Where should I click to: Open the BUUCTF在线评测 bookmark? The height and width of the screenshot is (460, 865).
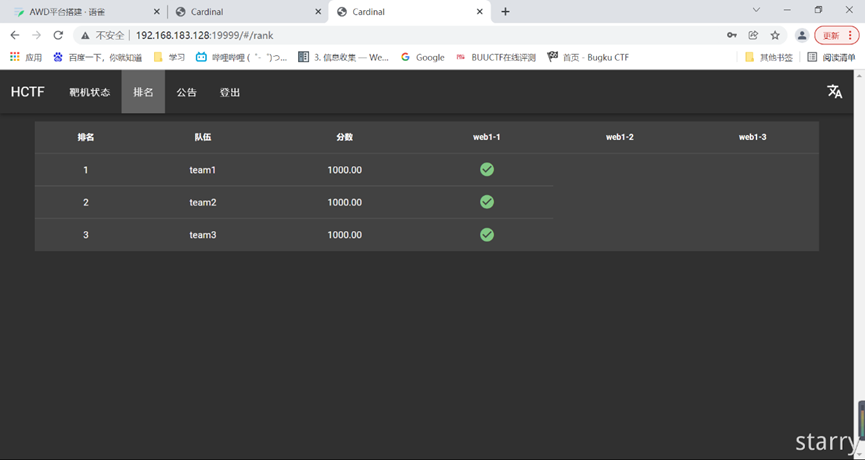(496, 57)
